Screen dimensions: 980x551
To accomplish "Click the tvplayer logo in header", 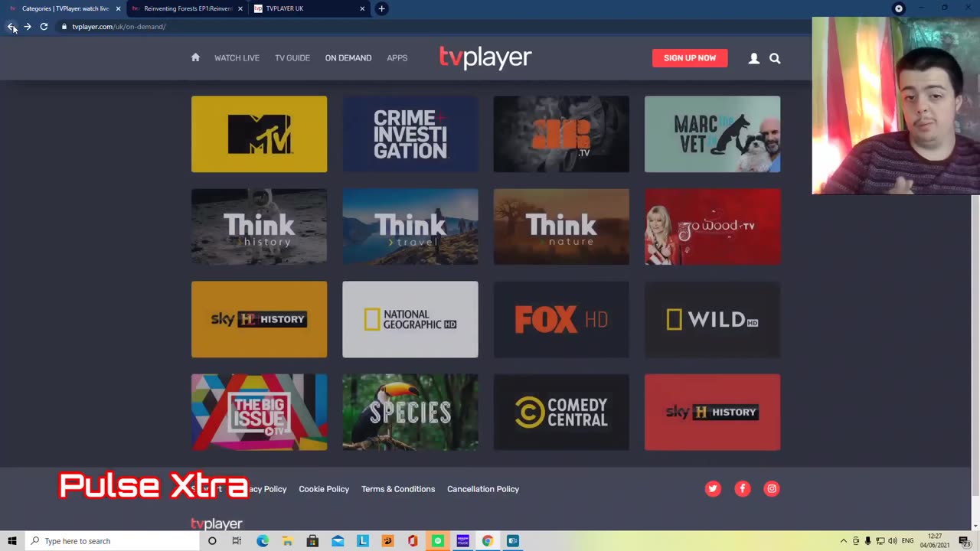I will 485,57.
